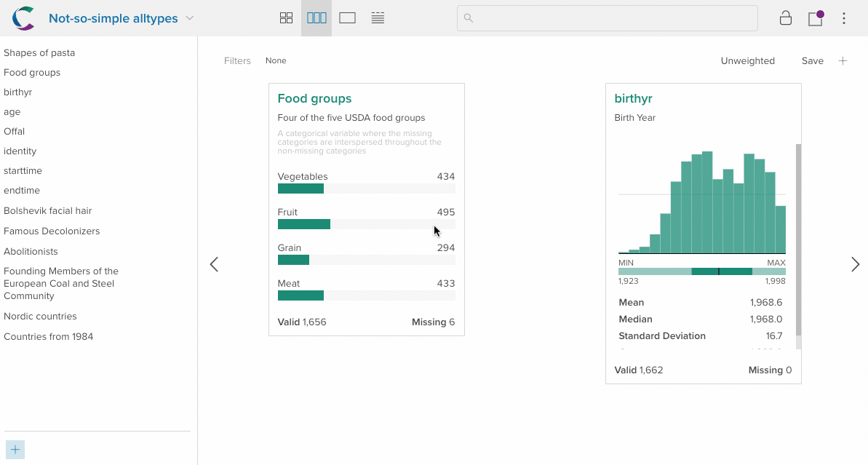Advance to next cards with right chevron
868x465 pixels.
[855, 264]
